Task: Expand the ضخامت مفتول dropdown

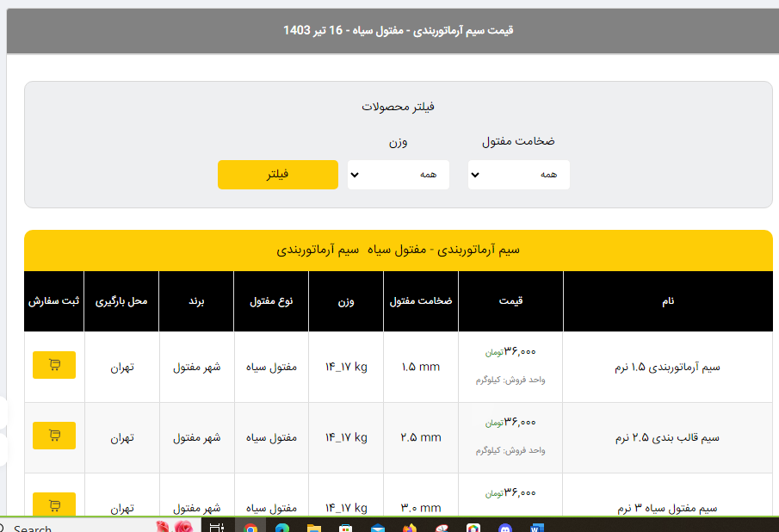Action: [x=518, y=175]
